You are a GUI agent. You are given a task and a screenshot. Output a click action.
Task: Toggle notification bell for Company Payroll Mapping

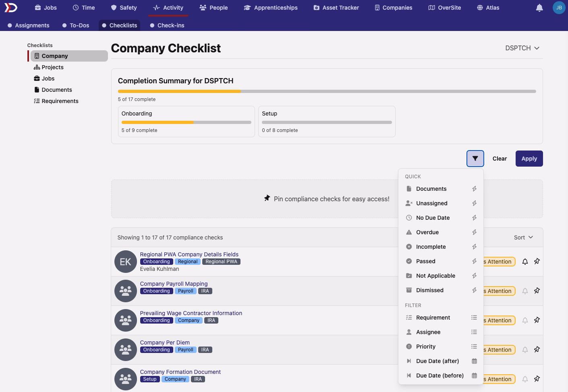click(x=525, y=291)
